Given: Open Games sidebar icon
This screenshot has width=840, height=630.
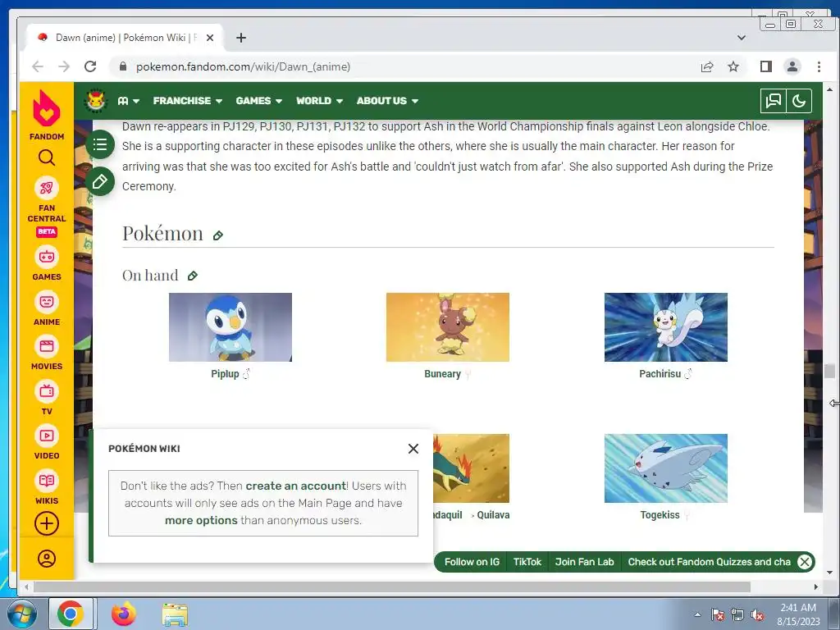Looking at the screenshot, I should [x=47, y=257].
